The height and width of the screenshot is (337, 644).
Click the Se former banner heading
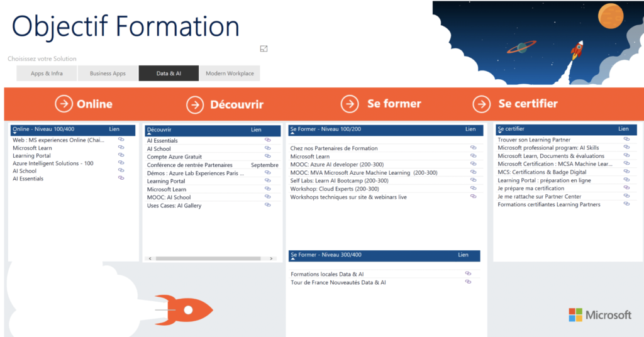coord(394,104)
